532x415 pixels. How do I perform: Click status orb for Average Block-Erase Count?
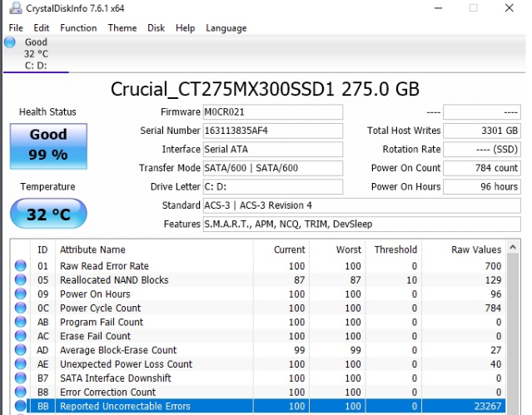[x=21, y=349]
